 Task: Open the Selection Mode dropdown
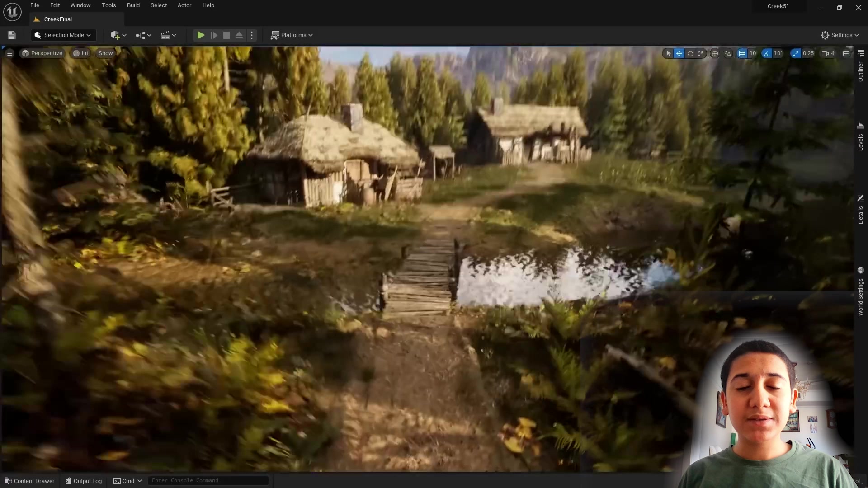(x=63, y=35)
